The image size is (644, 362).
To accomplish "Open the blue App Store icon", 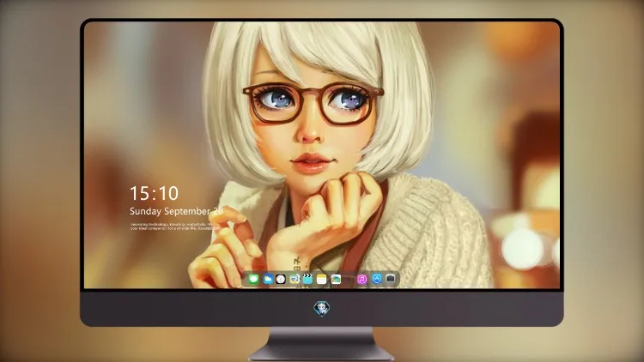I will click(377, 279).
